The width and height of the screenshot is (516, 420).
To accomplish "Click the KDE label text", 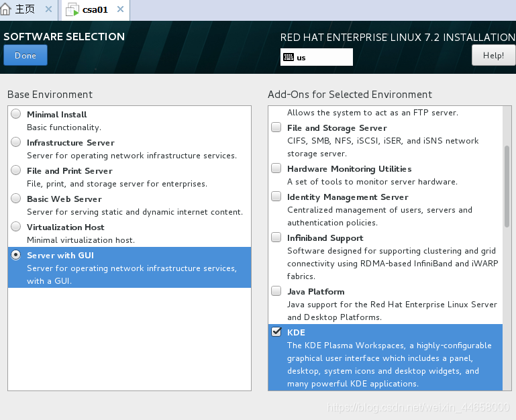I will coord(296,333).
